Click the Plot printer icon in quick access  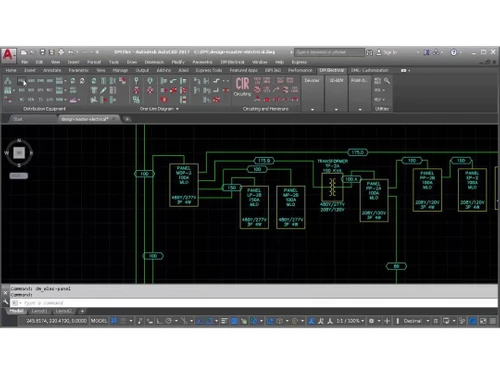(x=61, y=52)
